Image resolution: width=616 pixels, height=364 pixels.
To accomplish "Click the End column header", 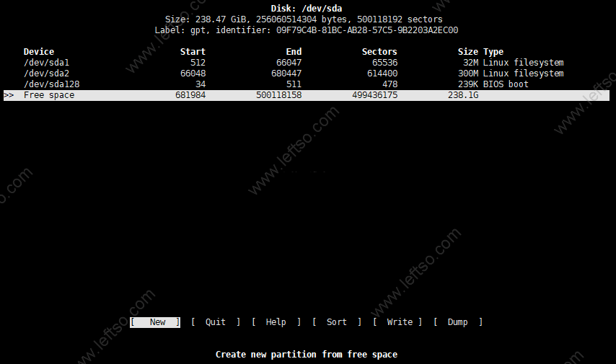I will [293, 52].
